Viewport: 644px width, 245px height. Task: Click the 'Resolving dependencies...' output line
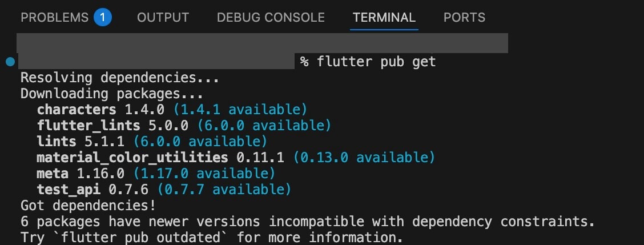[119, 78]
